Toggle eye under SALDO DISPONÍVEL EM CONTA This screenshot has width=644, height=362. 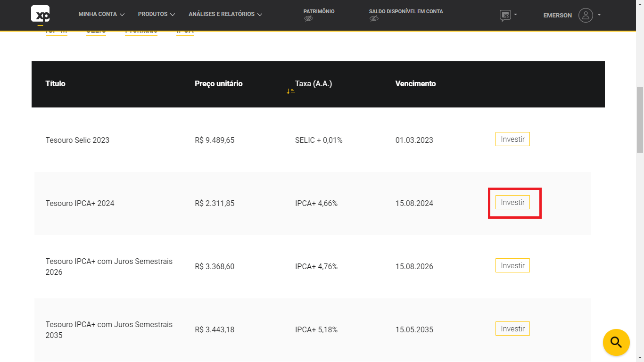click(374, 19)
